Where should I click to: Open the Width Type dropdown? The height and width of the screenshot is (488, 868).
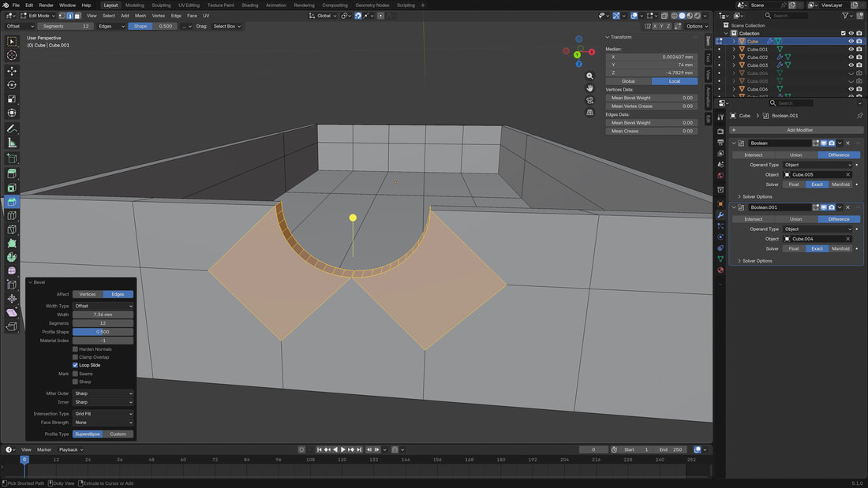pos(103,306)
